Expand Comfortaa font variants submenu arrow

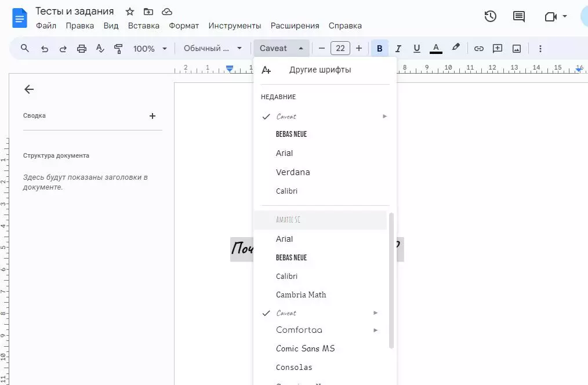coord(376,330)
